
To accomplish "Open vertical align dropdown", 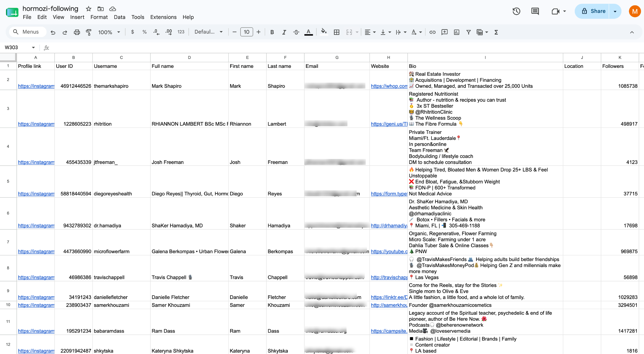I will [x=386, y=32].
